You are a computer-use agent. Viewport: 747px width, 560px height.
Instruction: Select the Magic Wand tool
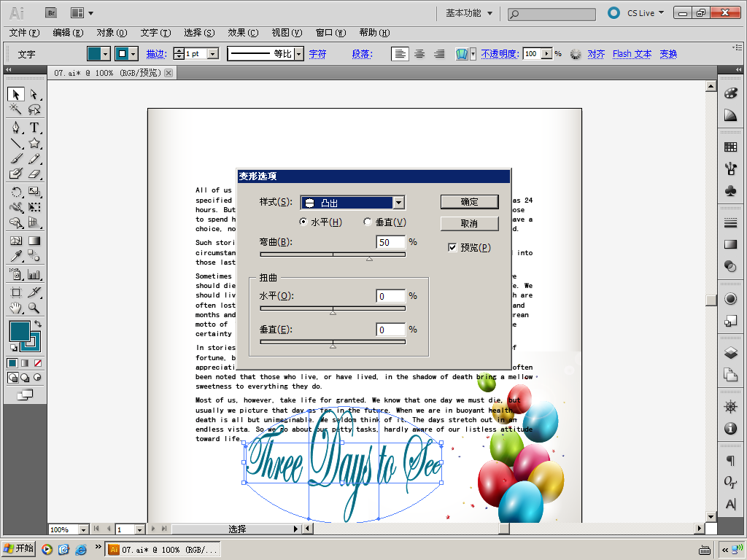[x=16, y=109]
